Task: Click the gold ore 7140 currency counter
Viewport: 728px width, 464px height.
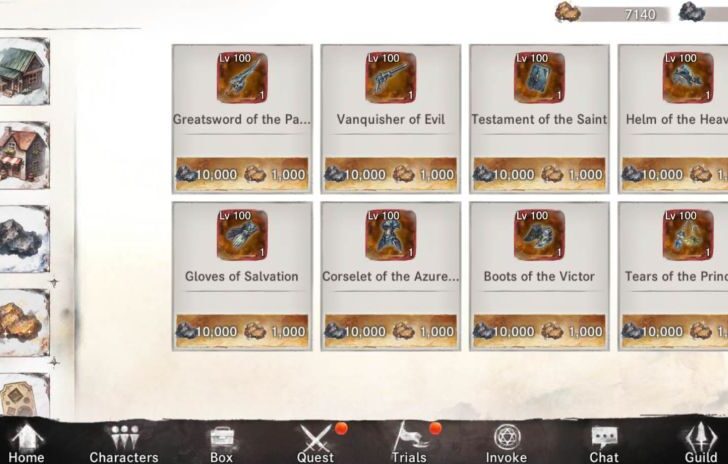Action: click(613, 13)
